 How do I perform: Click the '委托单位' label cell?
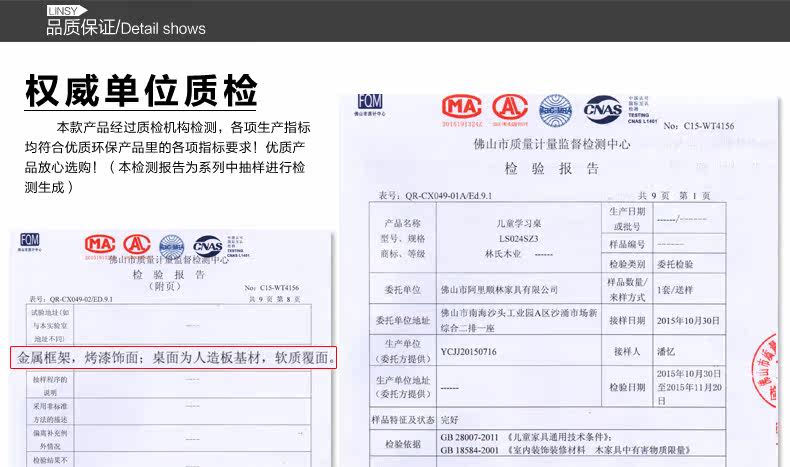pos(403,290)
